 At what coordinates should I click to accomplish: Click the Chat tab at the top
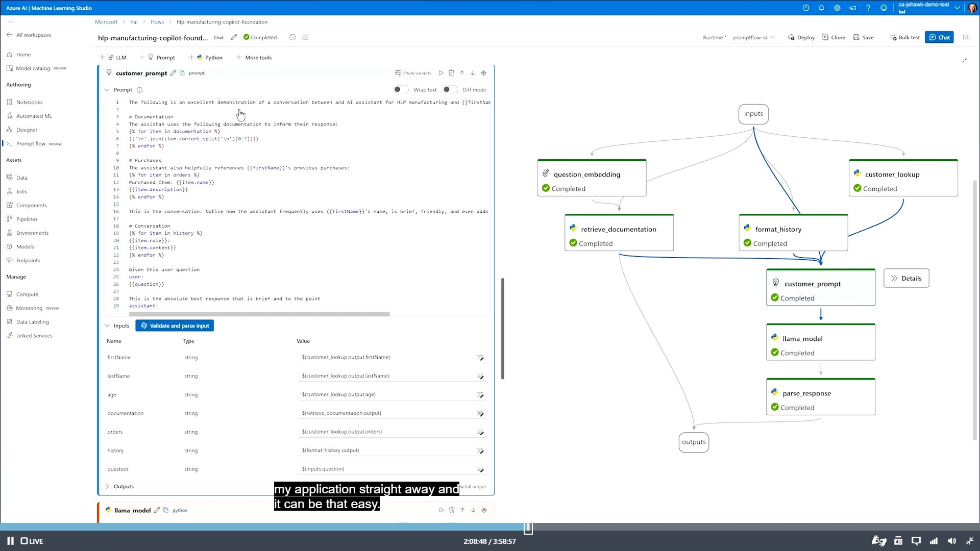click(x=218, y=37)
